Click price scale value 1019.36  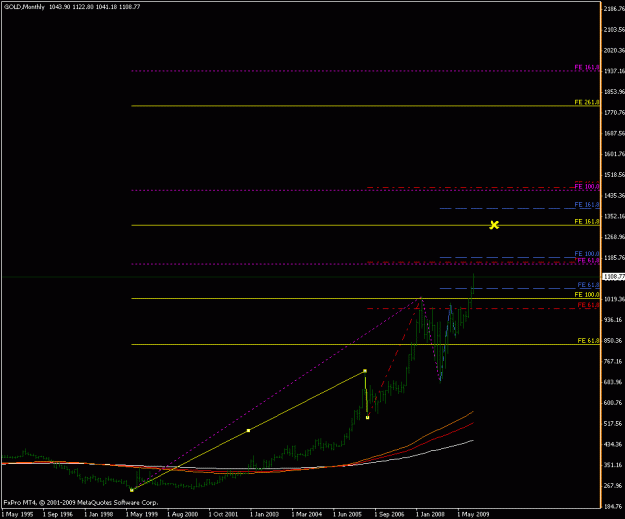[x=614, y=299]
